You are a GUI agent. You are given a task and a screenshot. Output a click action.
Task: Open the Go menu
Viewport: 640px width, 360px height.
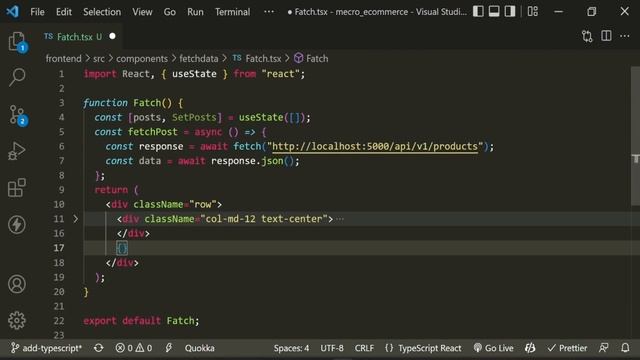point(169,12)
